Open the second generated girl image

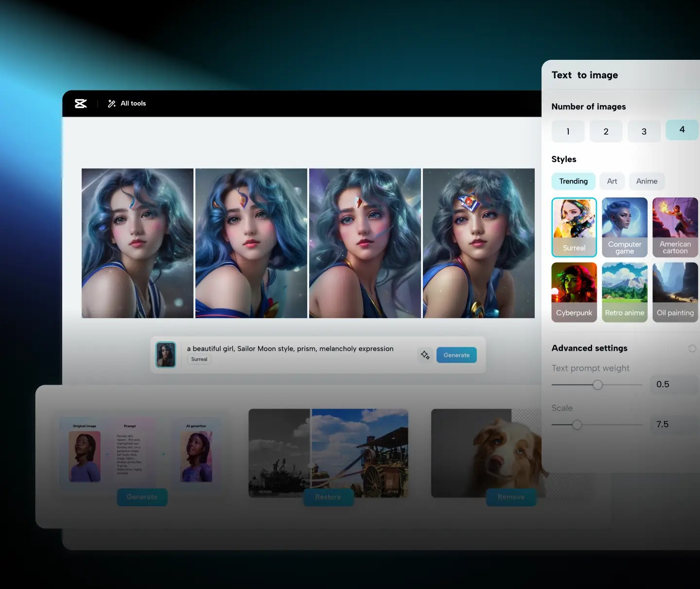[x=251, y=243]
